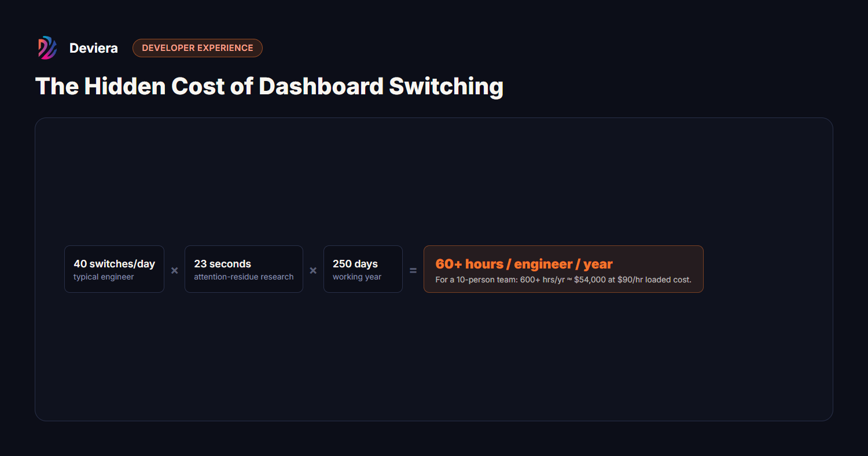Click the 10-person team cost note

point(563,280)
